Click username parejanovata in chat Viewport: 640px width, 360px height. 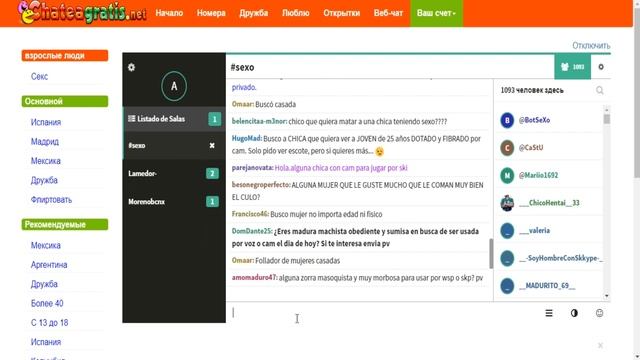point(252,168)
